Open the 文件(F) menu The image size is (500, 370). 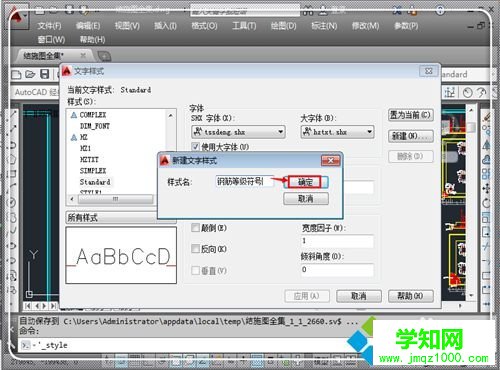tap(49, 26)
